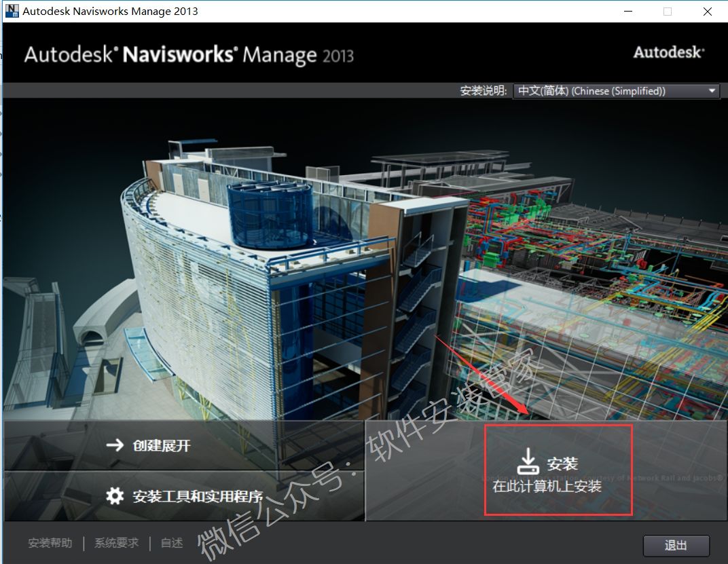Click the 安装 label to install
The height and width of the screenshot is (564, 728).
[562, 464]
